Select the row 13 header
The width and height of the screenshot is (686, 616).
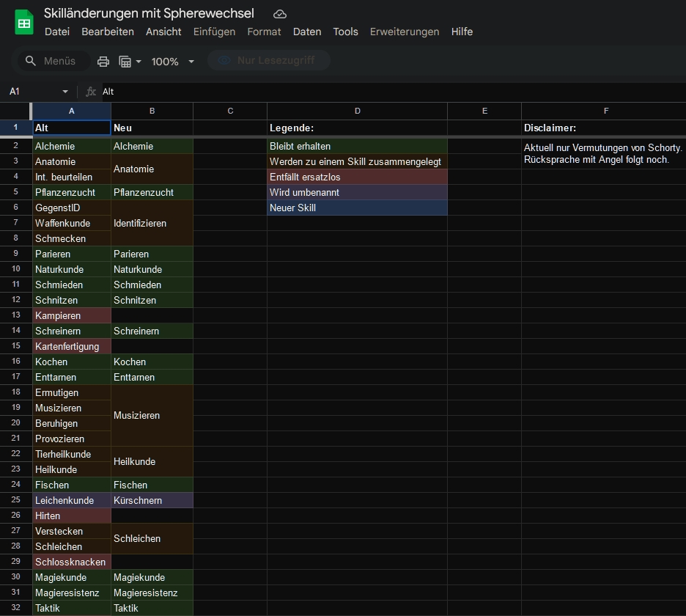[15, 315]
